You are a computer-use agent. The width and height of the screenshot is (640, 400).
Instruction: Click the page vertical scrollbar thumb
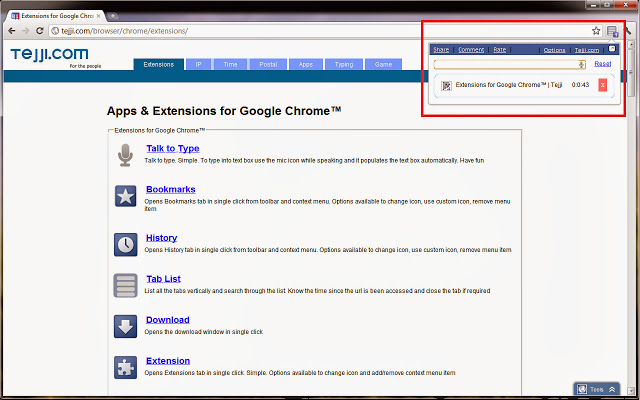631,73
